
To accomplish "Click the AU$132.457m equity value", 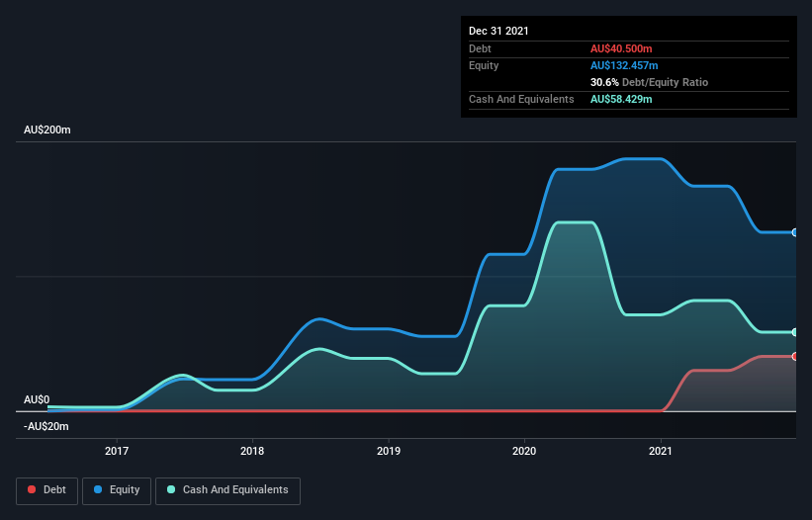I will coord(624,65).
